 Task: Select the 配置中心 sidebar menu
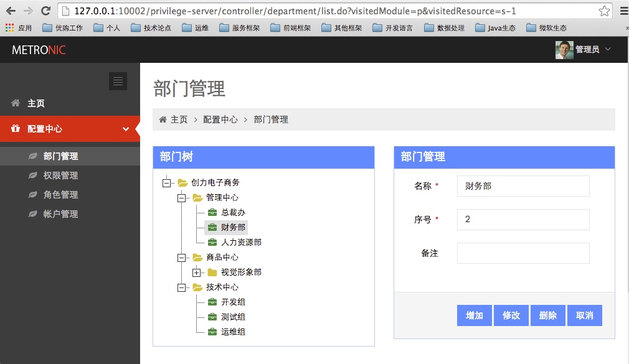(70, 129)
